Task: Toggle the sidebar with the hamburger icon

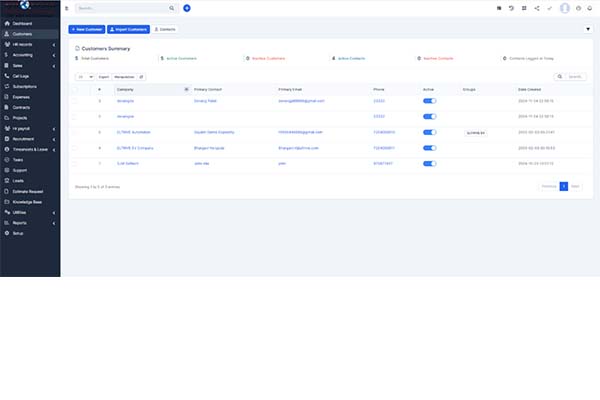Action: (x=67, y=8)
